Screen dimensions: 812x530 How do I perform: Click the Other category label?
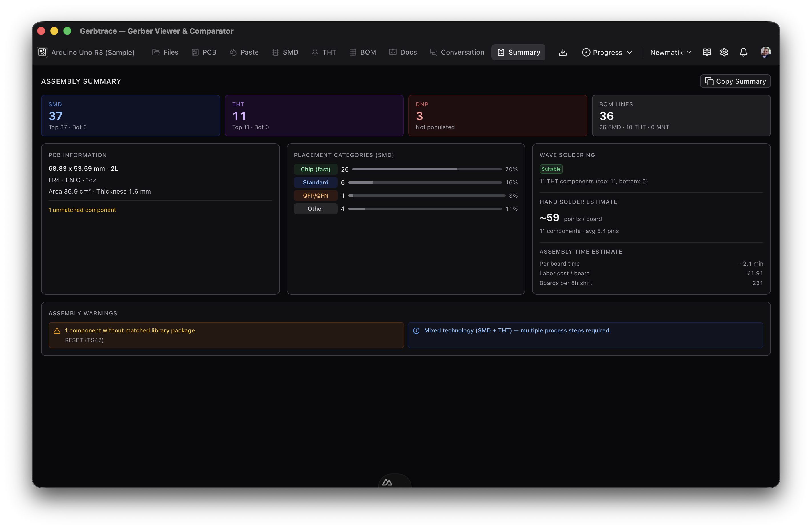click(x=316, y=209)
